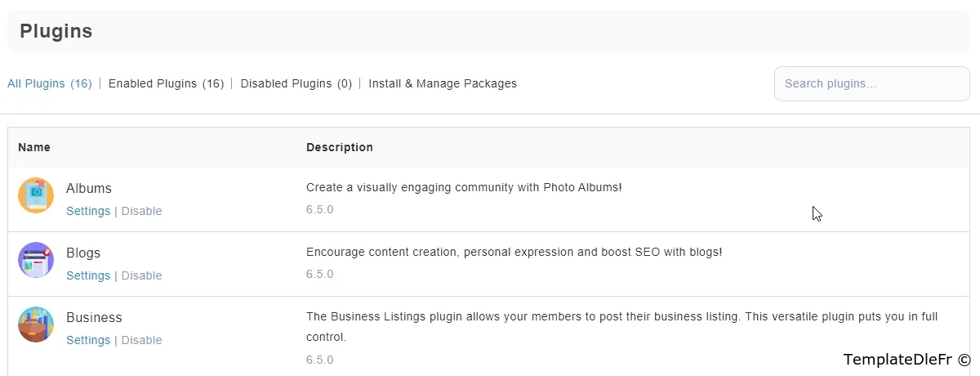980x376 pixels.
Task: Disable the Business plugin
Action: (141, 340)
